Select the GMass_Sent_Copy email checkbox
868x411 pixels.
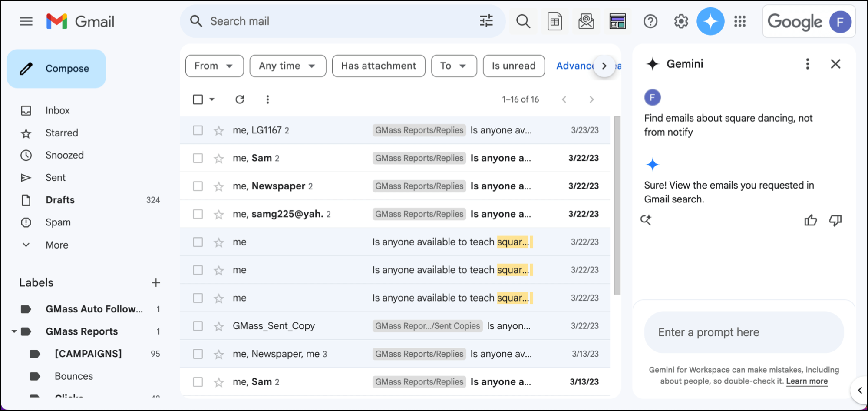point(198,326)
